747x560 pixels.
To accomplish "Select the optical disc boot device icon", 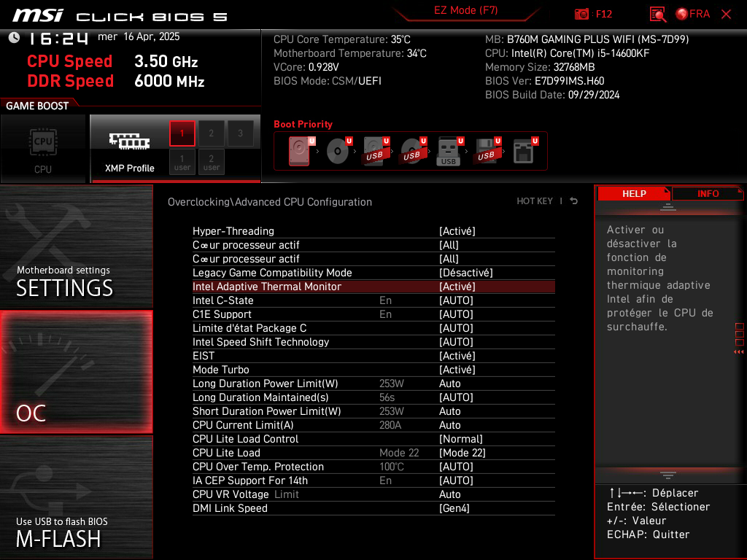I will coord(338,151).
